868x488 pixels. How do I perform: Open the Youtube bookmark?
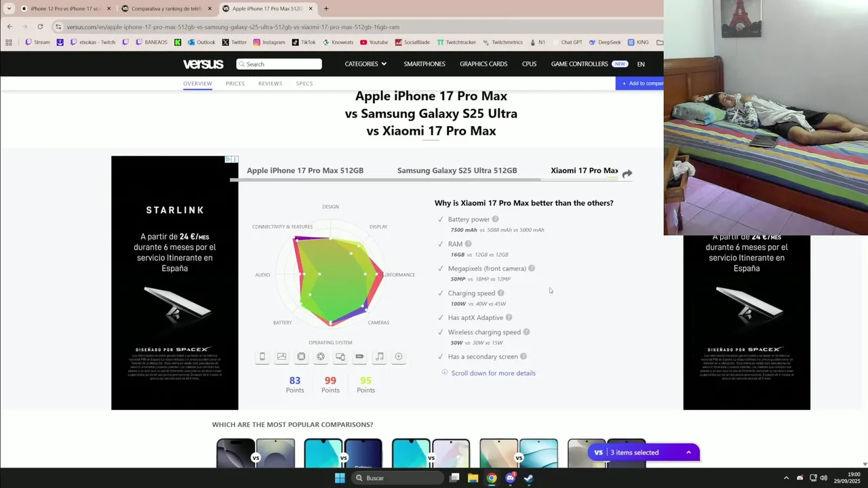(374, 42)
